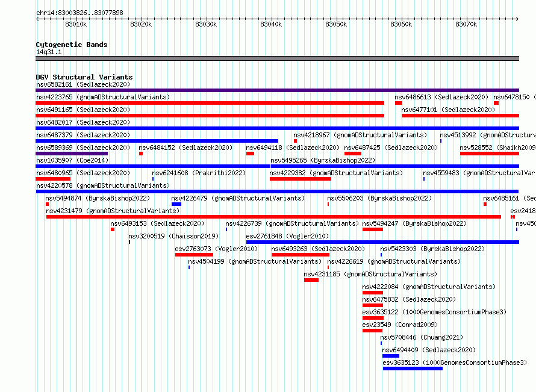Open nsv6491165 (Sedlazeck2020) variant
The image size is (536, 392).
coord(83,110)
